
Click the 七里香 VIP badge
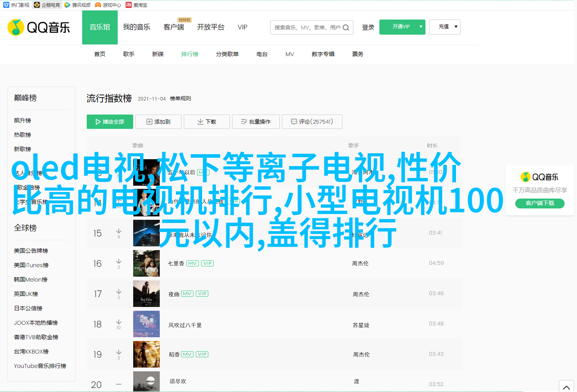click(x=207, y=263)
